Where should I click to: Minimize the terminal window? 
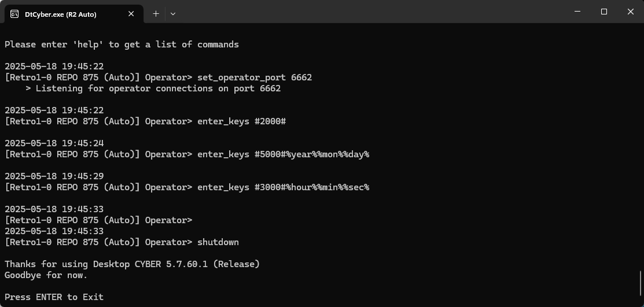pos(577,12)
